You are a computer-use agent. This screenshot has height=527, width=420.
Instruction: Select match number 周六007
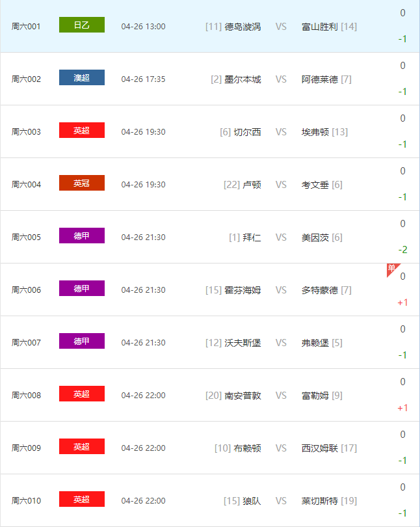click(x=26, y=343)
